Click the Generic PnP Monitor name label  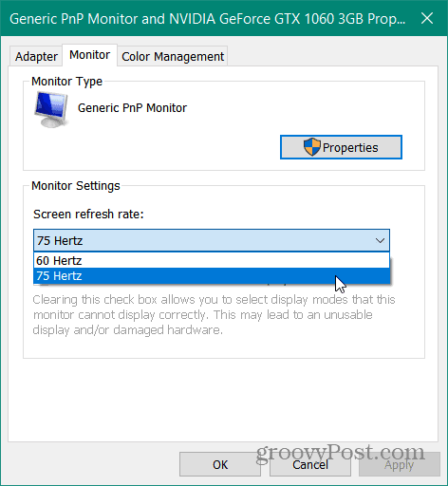click(132, 108)
